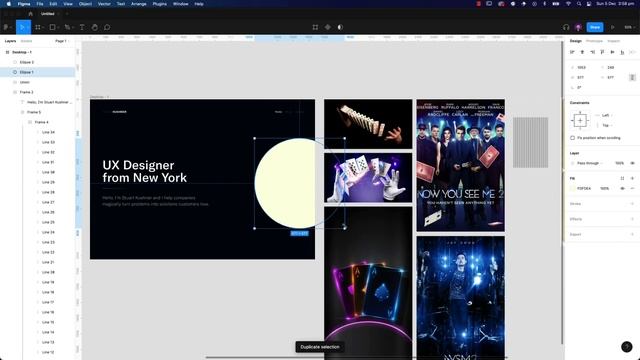Add a Stroke with plus
Image resolution: width=640 pixels, height=360 pixels.
[x=632, y=204]
